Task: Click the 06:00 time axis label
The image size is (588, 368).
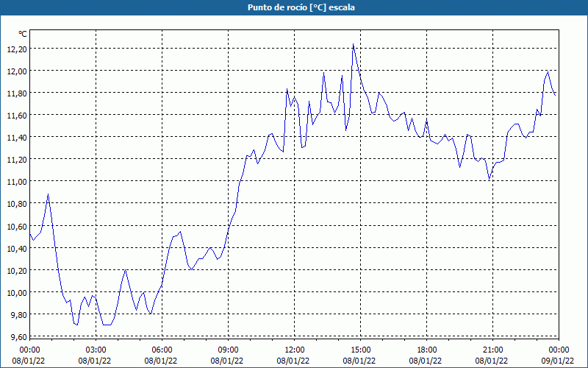Action: (162, 350)
